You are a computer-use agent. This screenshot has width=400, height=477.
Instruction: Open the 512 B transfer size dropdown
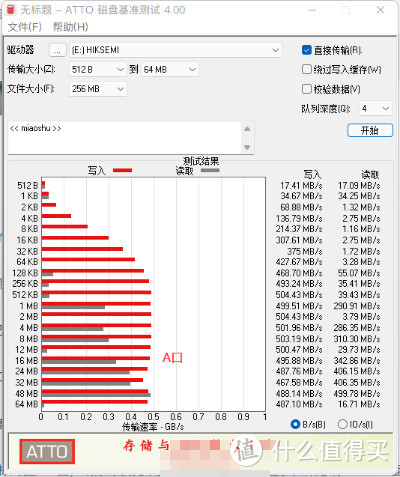pos(98,70)
